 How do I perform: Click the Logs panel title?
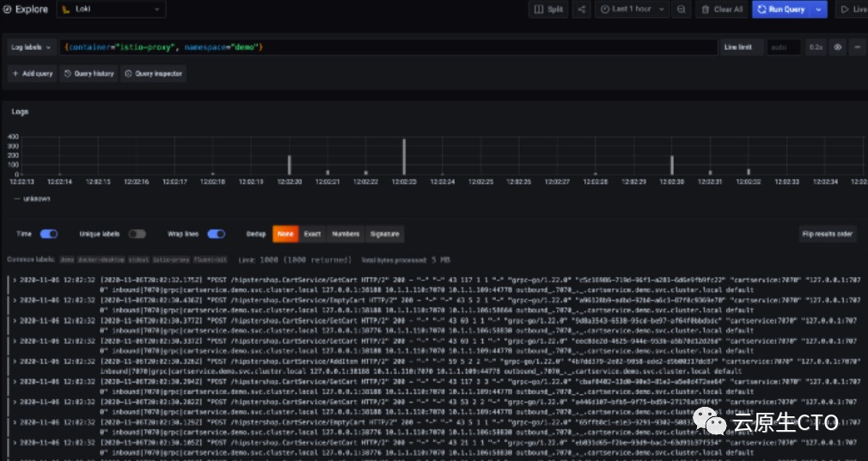(20, 112)
